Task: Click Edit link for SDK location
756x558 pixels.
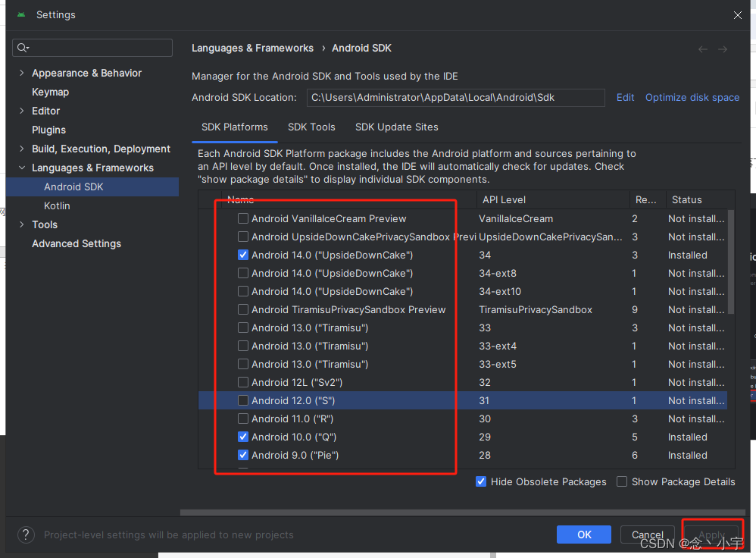Action: [x=626, y=98]
